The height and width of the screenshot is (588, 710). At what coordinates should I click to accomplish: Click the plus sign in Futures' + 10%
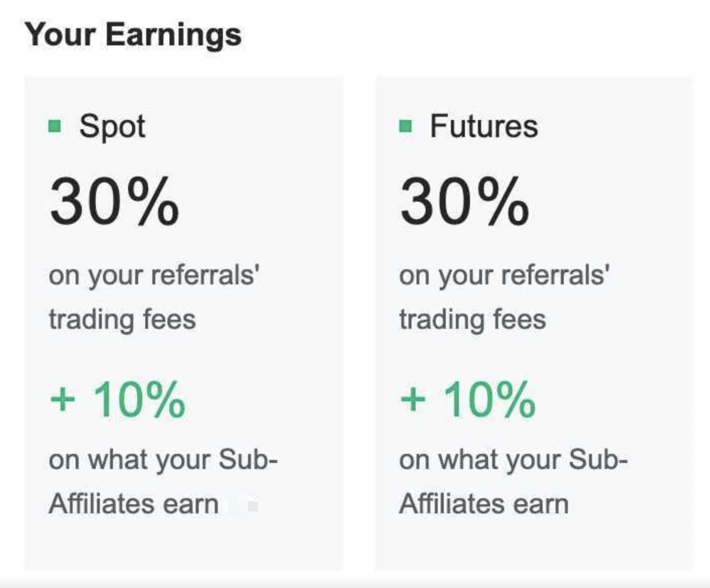[x=413, y=399]
